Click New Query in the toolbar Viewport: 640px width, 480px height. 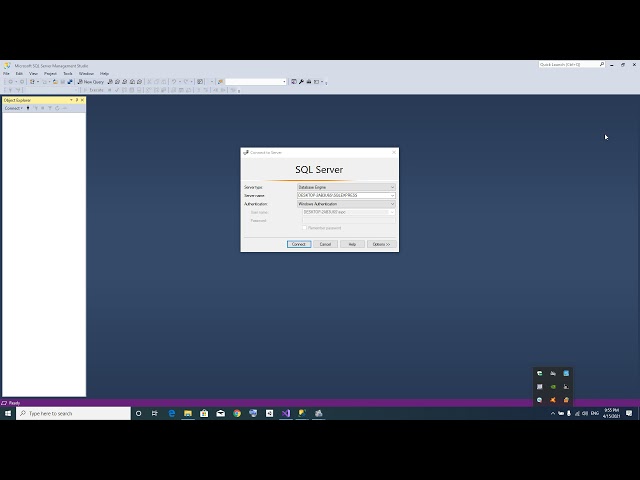[x=91, y=82]
